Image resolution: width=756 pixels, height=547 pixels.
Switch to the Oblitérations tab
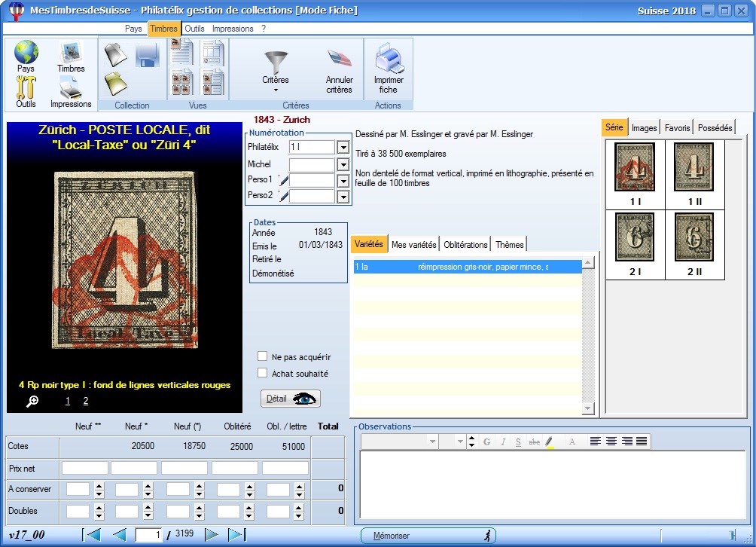[465, 245]
